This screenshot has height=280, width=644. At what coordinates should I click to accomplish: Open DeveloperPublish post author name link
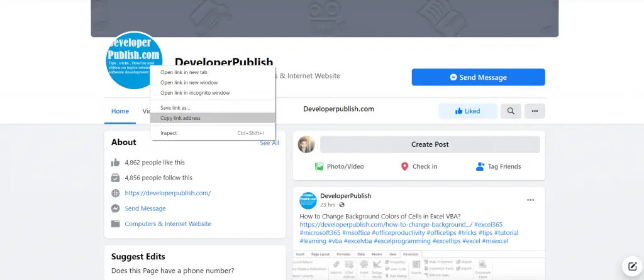tap(345, 196)
